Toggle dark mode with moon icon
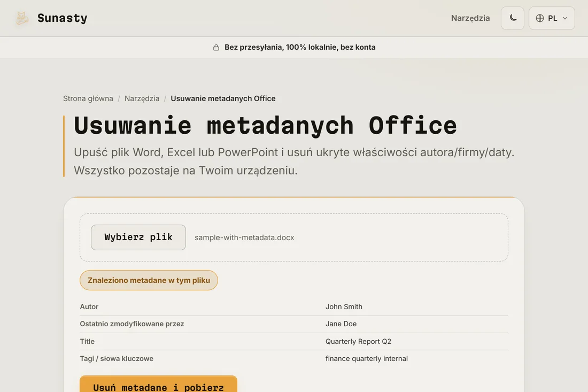588x392 pixels. coord(513,18)
